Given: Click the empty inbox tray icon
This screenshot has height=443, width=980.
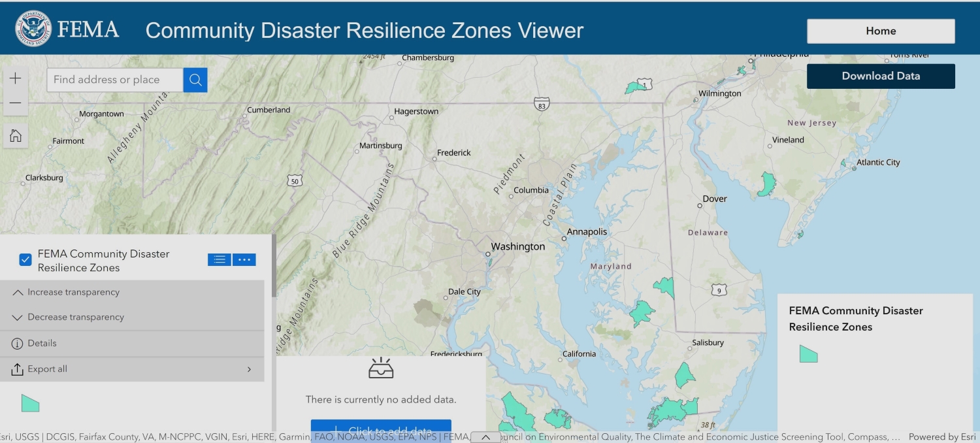Looking at the screenshot, I should coord(381,369).
